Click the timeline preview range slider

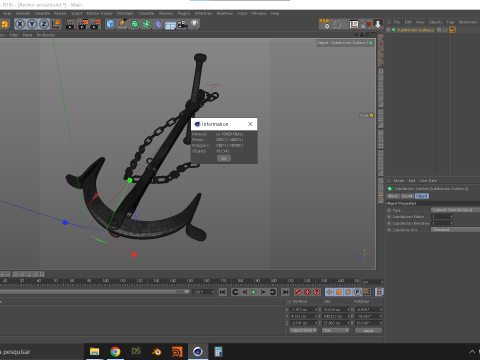(x=95, y=292)
